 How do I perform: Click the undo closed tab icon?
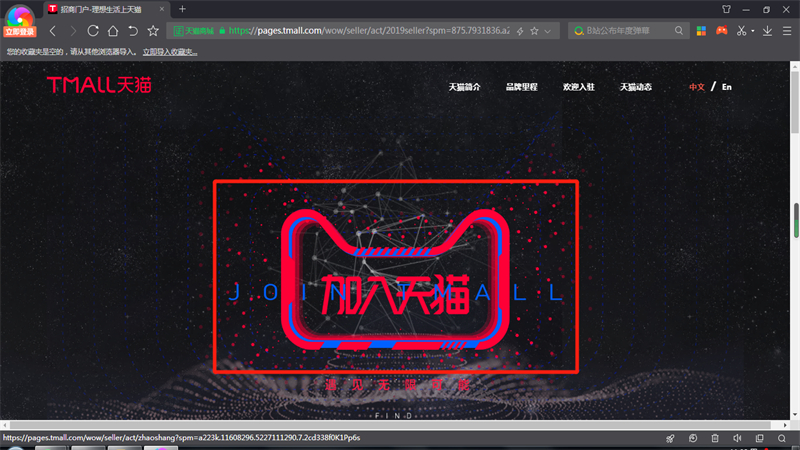point(133,31)
